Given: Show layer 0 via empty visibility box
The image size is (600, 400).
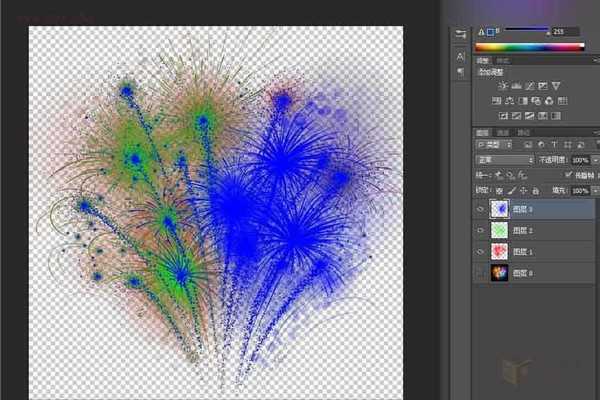Looking at the screenshot, I should coord(482,273).
